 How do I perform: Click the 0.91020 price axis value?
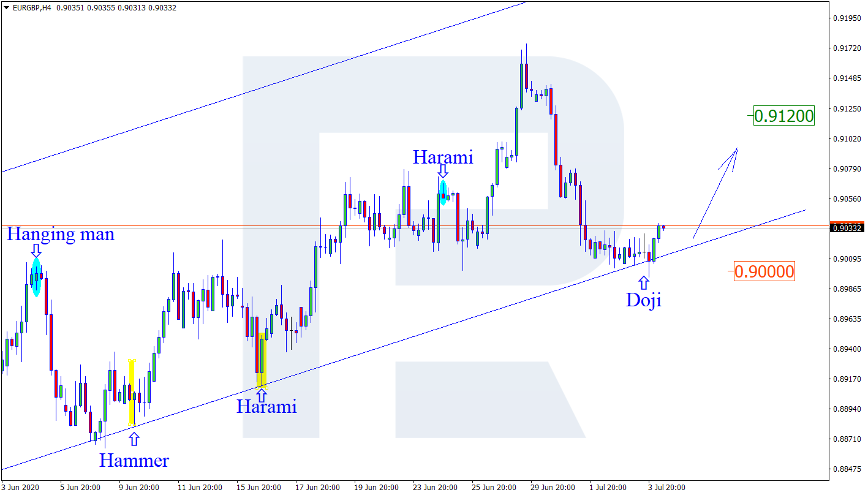(x=848, y=138)
